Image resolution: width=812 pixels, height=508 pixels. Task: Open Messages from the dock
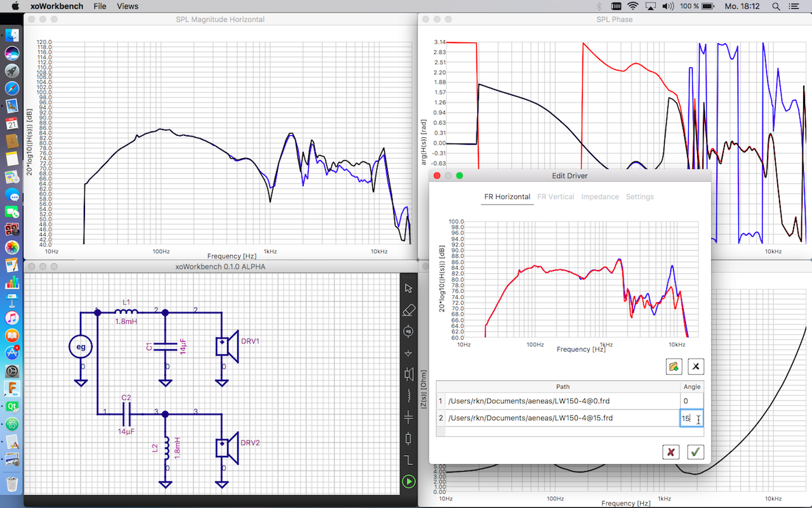coord(12,195)
